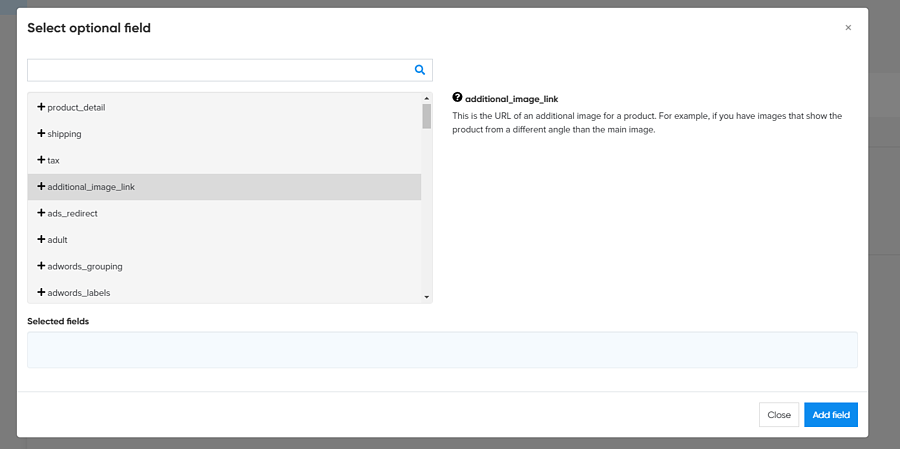The width and height of the screenshot is (900, 449).
Task: Click the Close button
Action: point(779,415)
